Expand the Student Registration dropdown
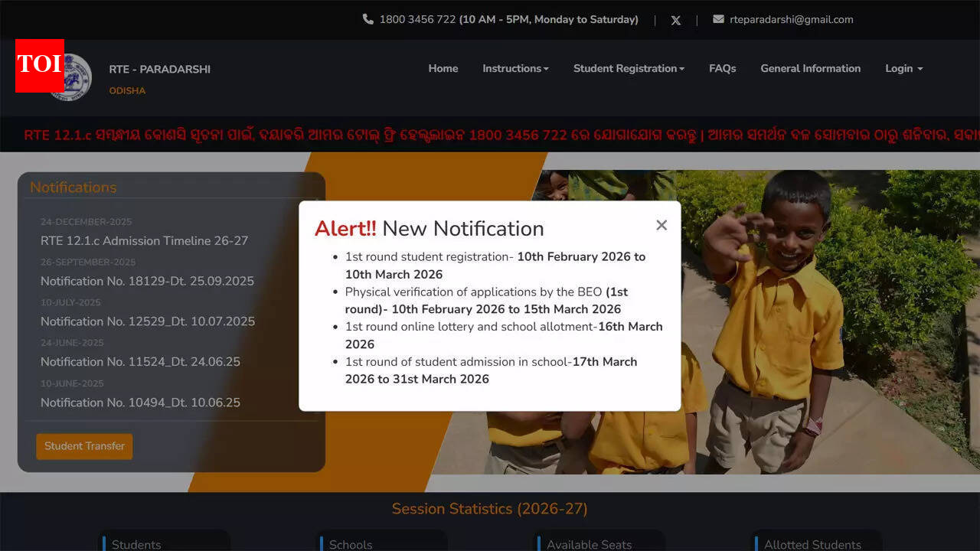The height and width of the screenshot is (551, 980). click(x=629, y=68)
